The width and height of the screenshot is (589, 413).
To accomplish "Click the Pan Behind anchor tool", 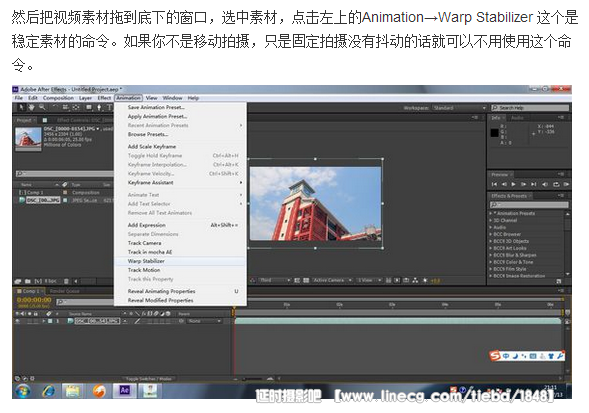I will coord(76,107).
